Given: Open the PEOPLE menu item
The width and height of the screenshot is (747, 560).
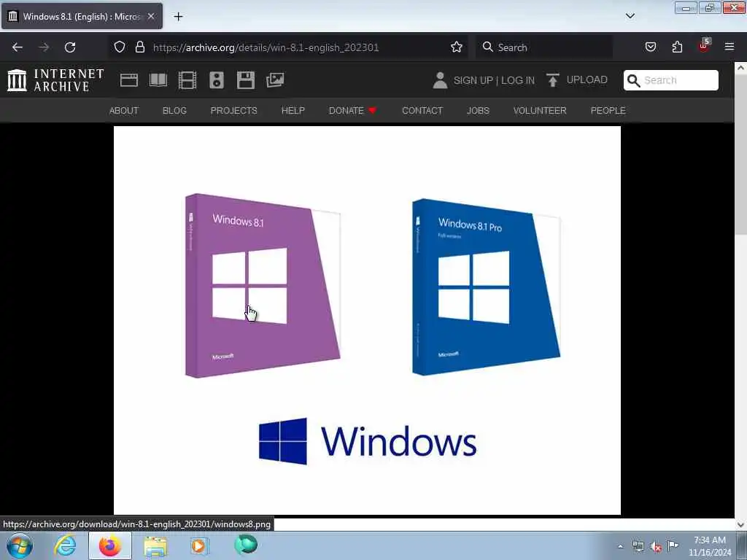Looking at the screenshot, I should pyautogui.click(x=608, y=111).
